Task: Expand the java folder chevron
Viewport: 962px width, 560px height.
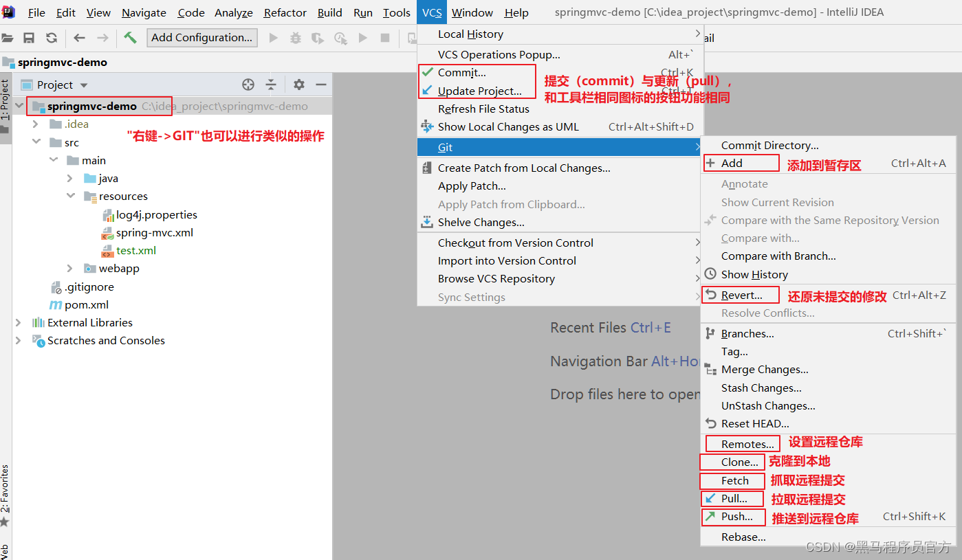Action: [x=70, y=178]
